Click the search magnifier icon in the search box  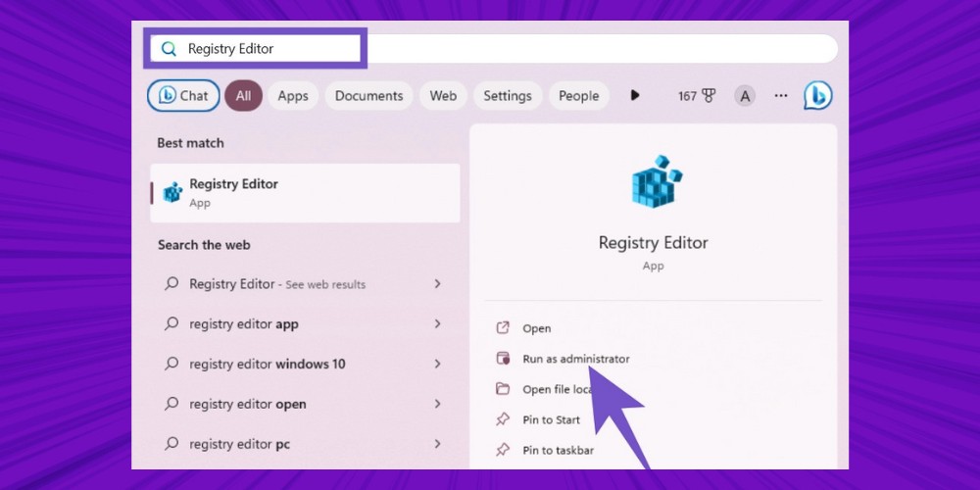(x=169, y=49)
